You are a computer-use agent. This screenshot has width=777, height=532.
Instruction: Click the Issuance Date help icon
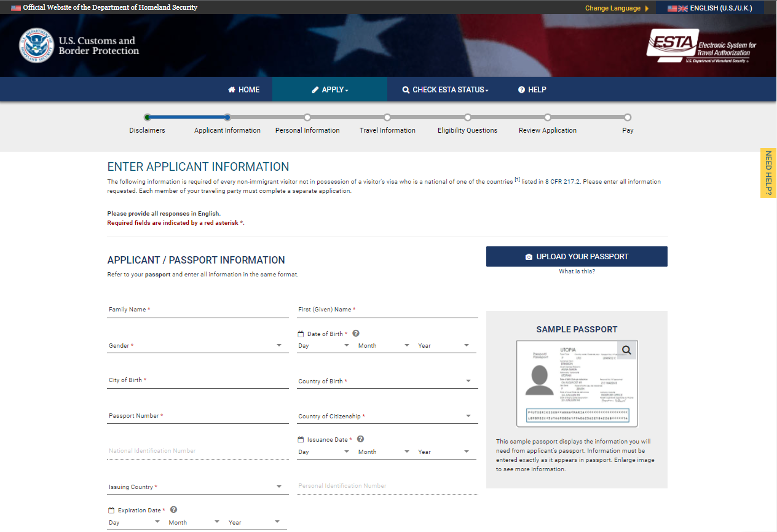(360, 439)
